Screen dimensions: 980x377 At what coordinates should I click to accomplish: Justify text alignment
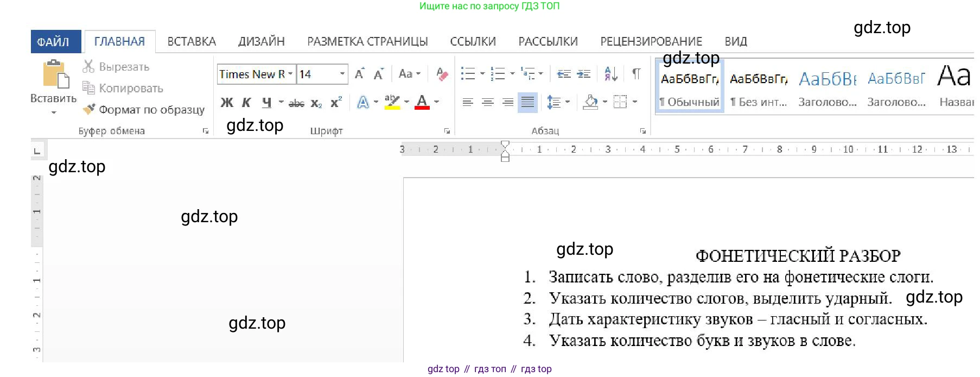527,102
